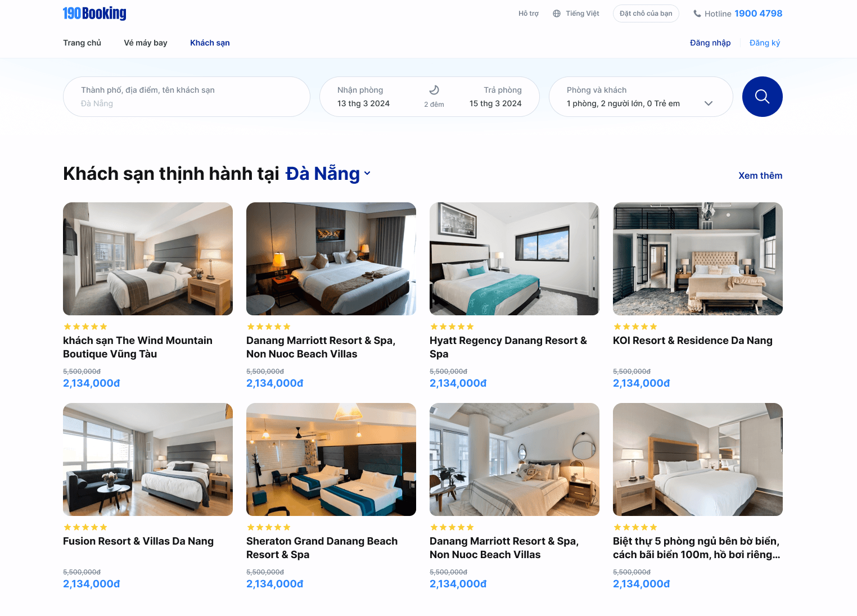This screenshot has width=857, height=616.
Task: Expand the Phòng và khách chevron
Action: coord(709,103)
